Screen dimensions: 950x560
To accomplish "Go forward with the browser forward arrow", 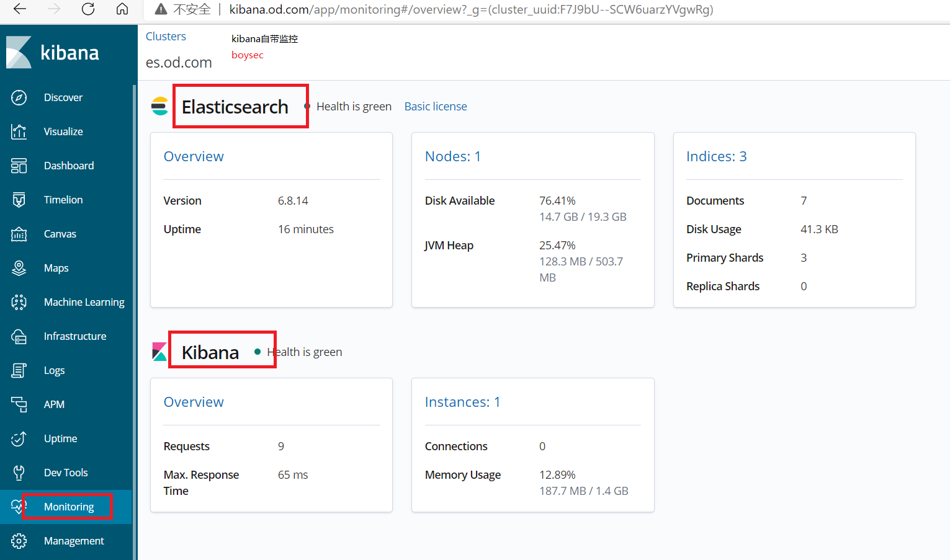I will point(54,9).
